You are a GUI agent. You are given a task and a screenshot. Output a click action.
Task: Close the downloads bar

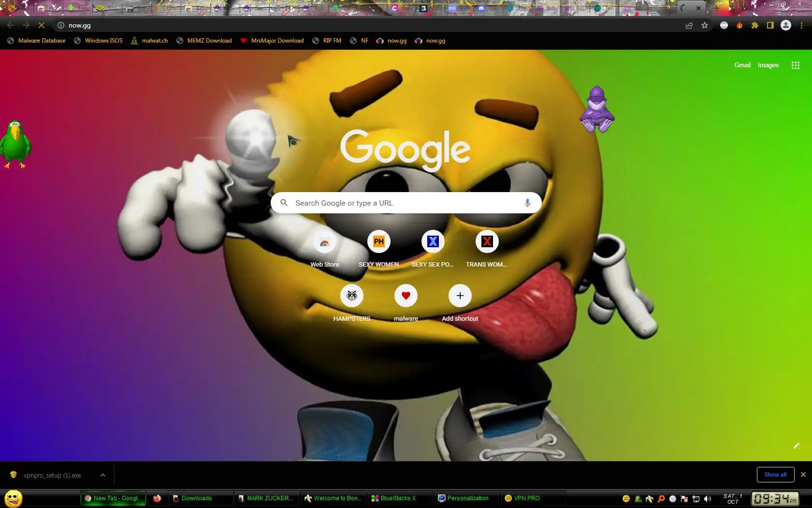coord(803,475)
